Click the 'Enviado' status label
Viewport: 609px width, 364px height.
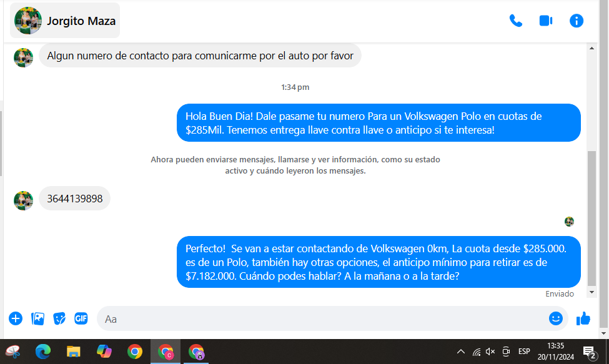point(559,294)
